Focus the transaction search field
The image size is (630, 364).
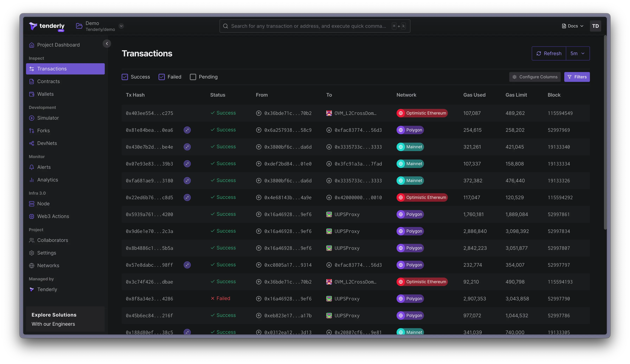315,26
